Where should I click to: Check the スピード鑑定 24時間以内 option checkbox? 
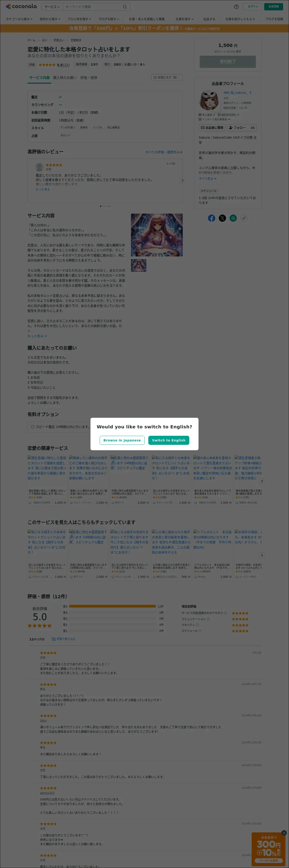33,427
